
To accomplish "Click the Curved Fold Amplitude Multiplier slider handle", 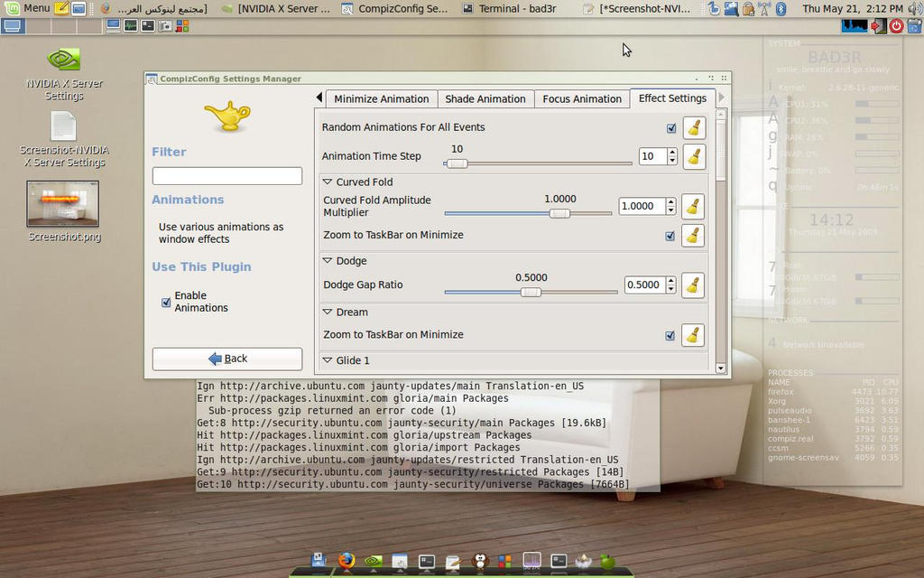I will click(x=559, y=213).
